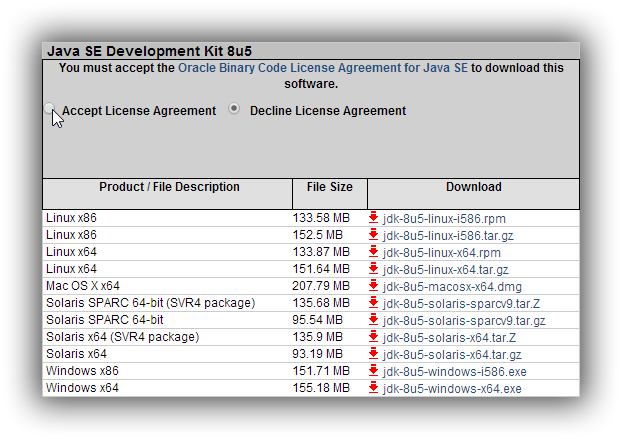Download jdk-8u5-linux-x64.tar.gz file link
Viewport: 622px width, 439px height.
pos(445,270)
